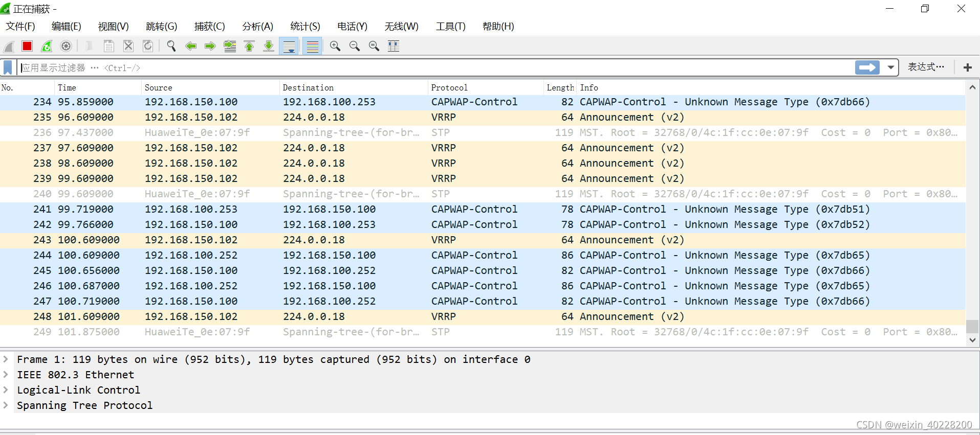Open the find packet magnifier tool

click(x=171, y=47)
